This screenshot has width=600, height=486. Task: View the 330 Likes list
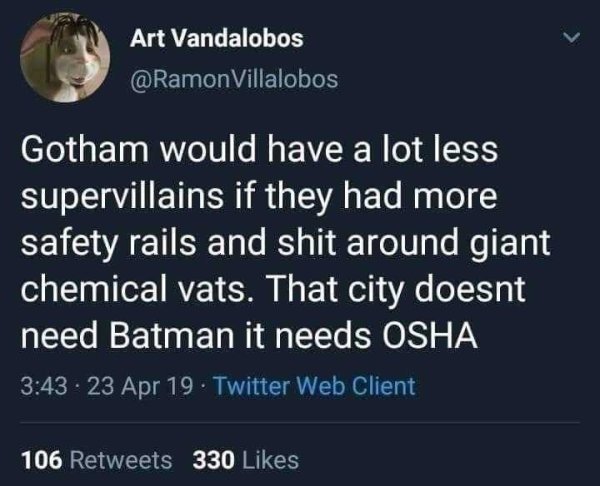(x=246, y=460)
